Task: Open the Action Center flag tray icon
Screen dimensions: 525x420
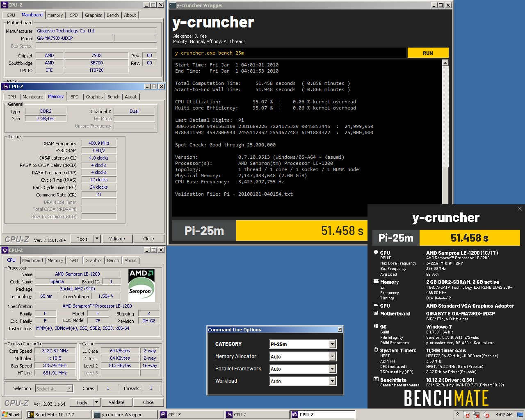Action: (467, 415)
